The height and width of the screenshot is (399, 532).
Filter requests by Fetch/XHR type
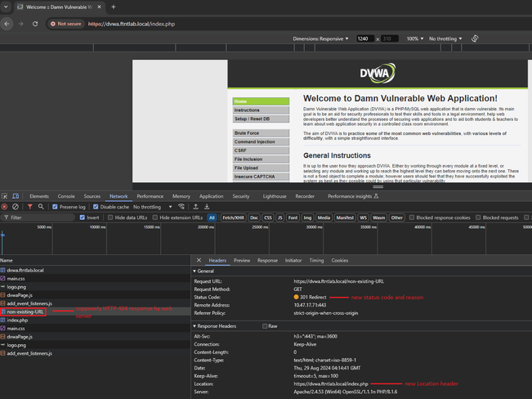pyautogui.click(x=232, y=217)
